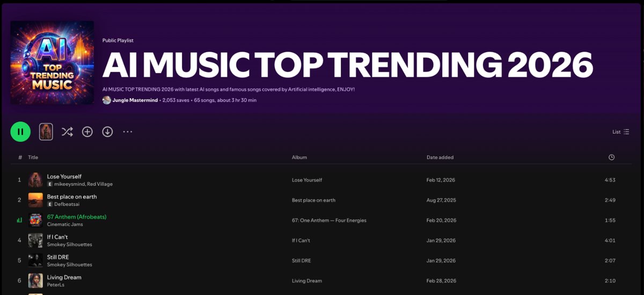Screen dimensions: 644x295
Task: Click If I Can't track artwork
Action: pyautogui.click(x=35, y=240)
